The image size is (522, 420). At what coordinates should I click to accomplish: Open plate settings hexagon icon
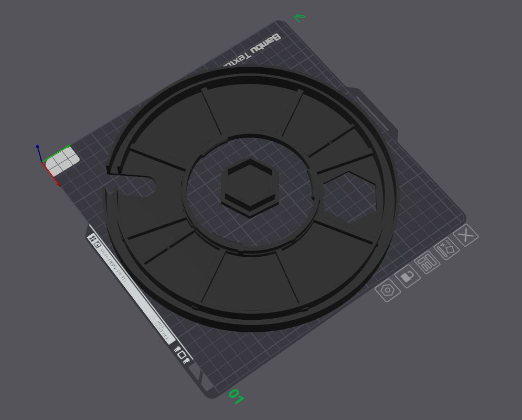coord(388,290)
